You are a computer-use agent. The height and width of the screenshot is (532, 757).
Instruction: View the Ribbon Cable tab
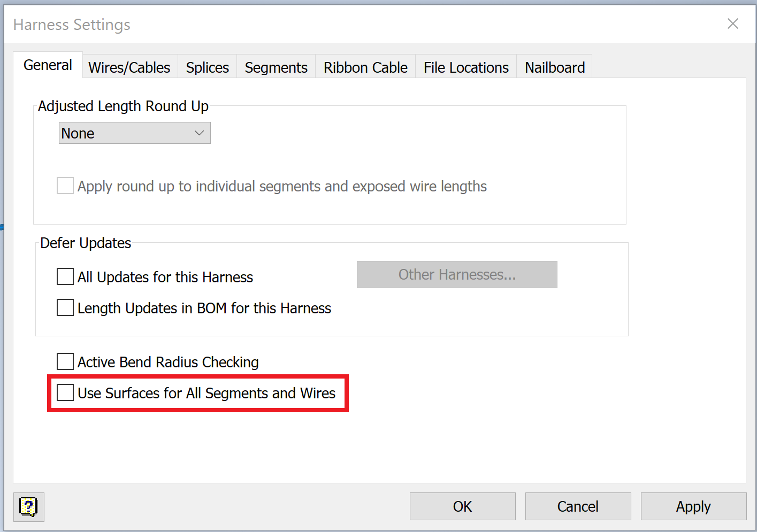tap(365, 67)
